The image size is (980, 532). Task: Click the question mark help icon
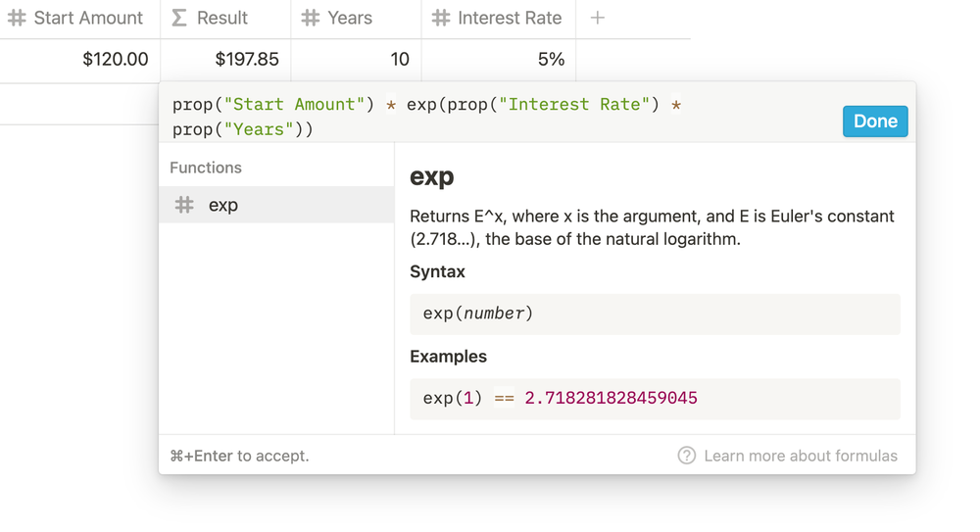(x=687, y=456)
